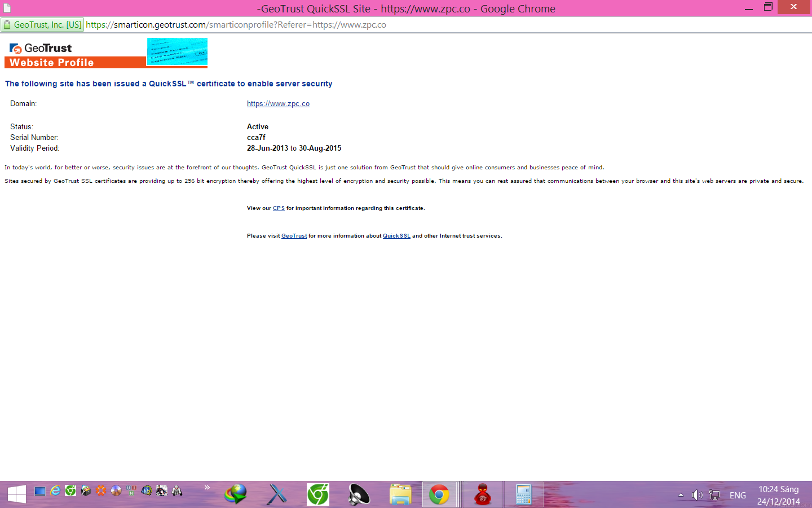Open the small green Coc Coc quick launch icon
This screenshot has width=812, height=508.
point(70,491)
